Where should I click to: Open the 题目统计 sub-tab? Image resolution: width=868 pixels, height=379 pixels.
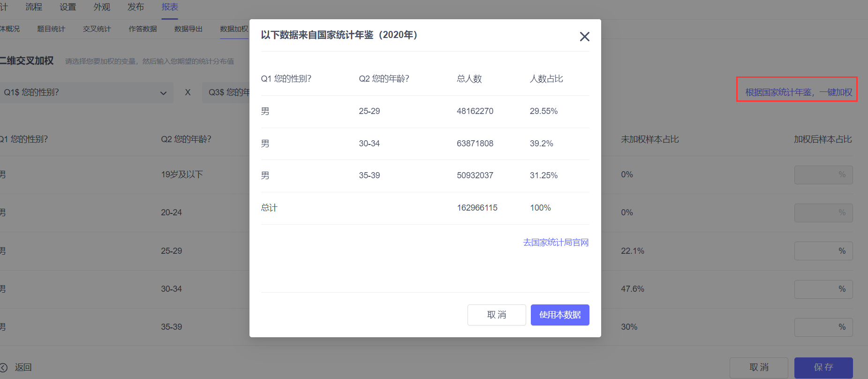click(51, 29)
